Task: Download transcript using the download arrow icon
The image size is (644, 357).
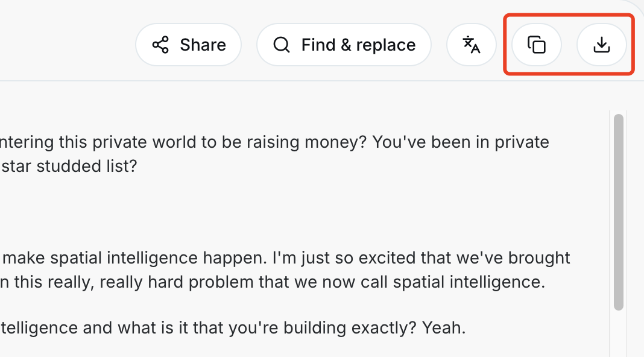Action: 602,45
